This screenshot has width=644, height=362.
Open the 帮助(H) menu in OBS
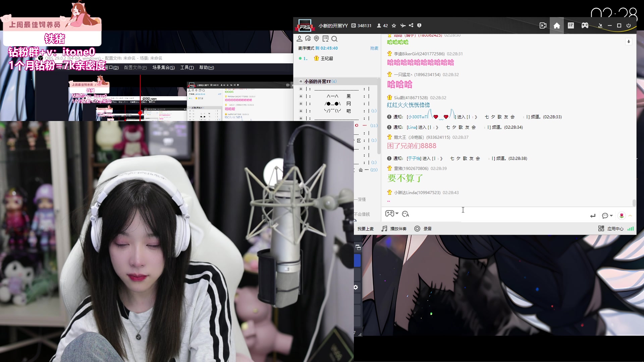[x=206, y=67]
